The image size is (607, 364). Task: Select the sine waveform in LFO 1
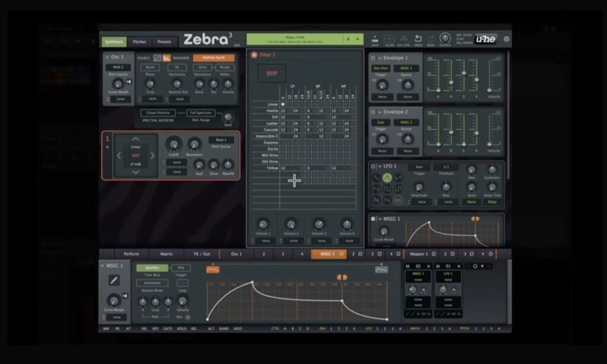pos(376,178)
